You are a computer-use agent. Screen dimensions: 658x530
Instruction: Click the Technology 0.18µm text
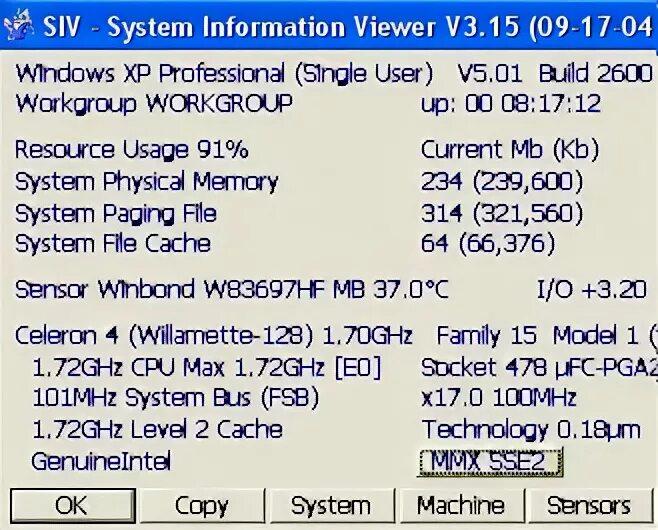point(531,430)
